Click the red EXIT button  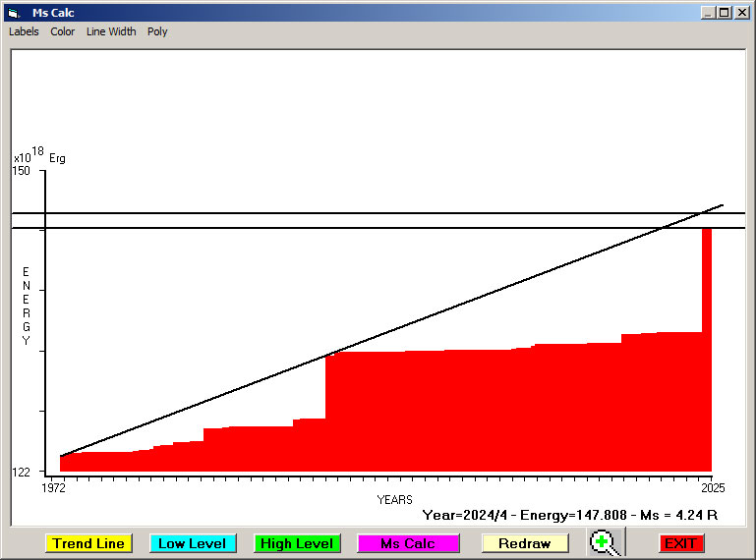pyautogui.click(x=680, y=543)
